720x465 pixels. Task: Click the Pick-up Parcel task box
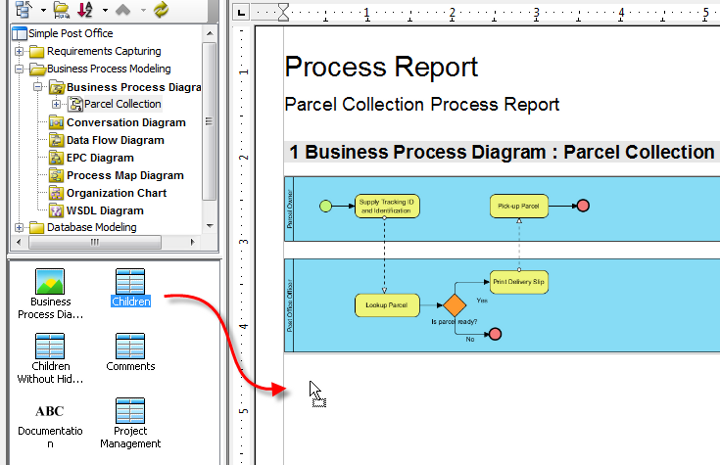(x=519, y=206)
